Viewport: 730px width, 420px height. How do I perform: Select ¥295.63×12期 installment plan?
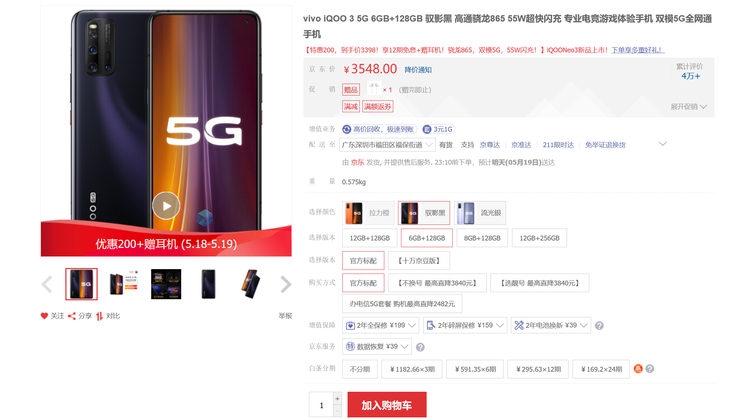tap(538, 369)
